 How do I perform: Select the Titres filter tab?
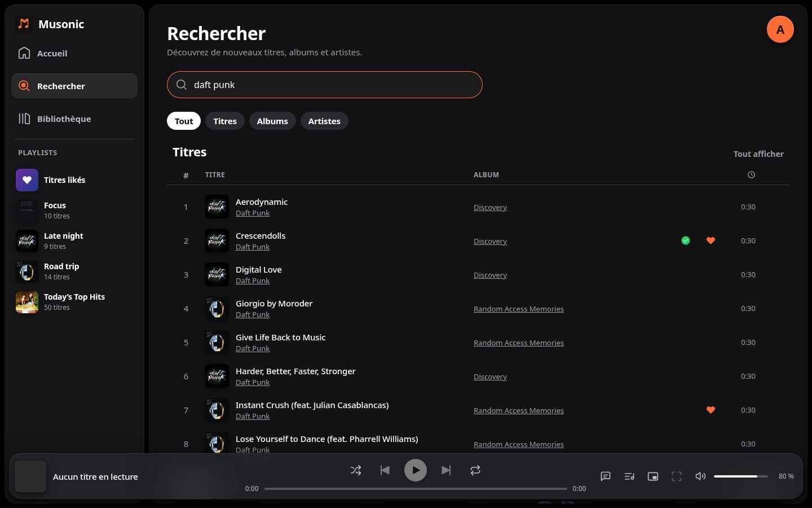(225, 121)
